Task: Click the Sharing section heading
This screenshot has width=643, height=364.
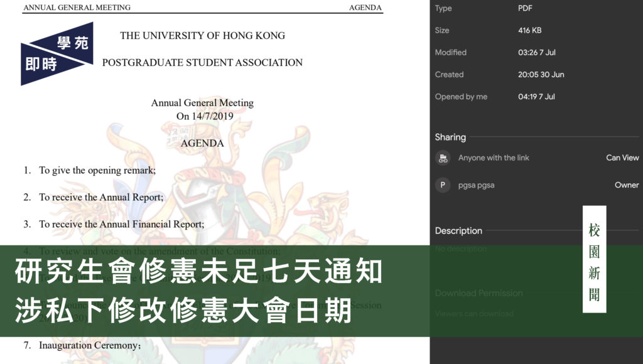Action: [450, 137]
